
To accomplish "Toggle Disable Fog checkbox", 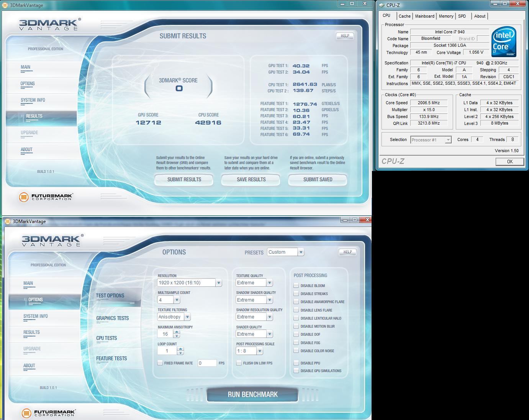I will 296,343.
